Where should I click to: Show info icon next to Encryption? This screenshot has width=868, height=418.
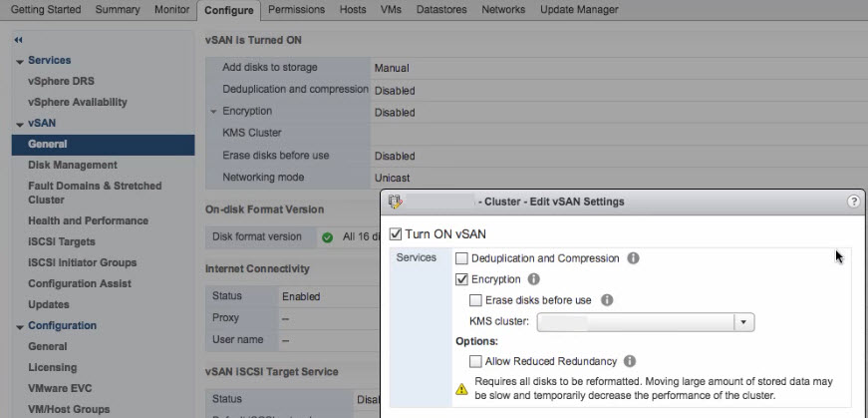(x=533, y=279)
